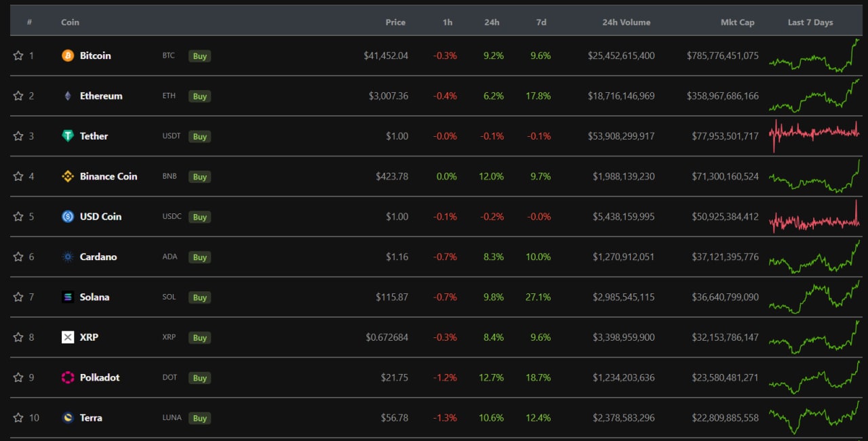Open the Tether coin name link
This screenshot has height=441, width=868.
[x=94, y=136]
